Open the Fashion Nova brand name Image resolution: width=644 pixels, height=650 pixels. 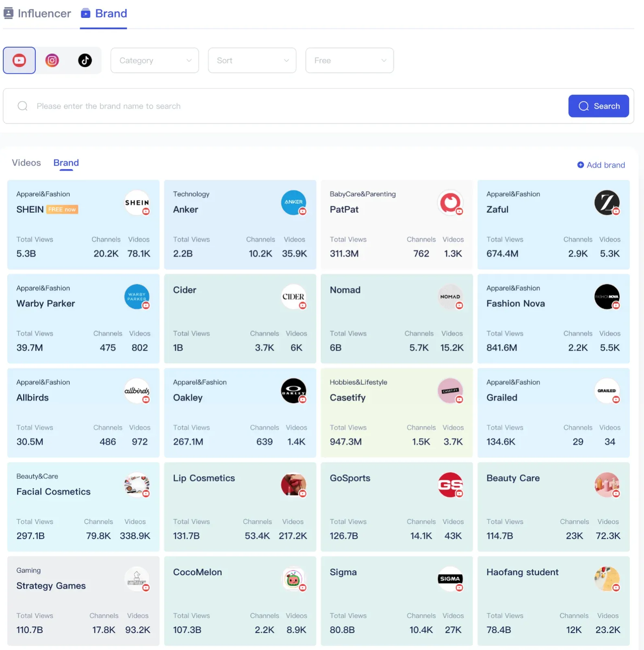tap(515, 303)
